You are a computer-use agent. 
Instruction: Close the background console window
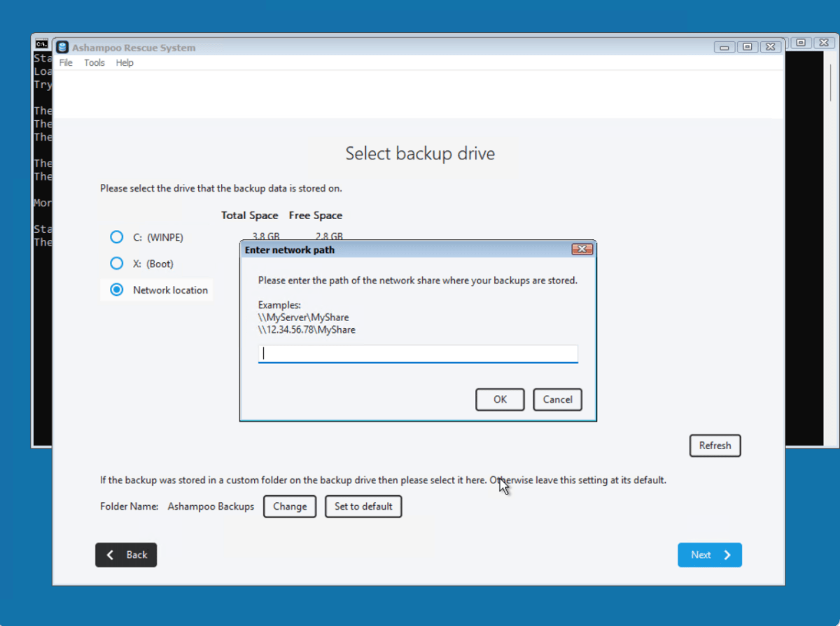click(823, 43)
